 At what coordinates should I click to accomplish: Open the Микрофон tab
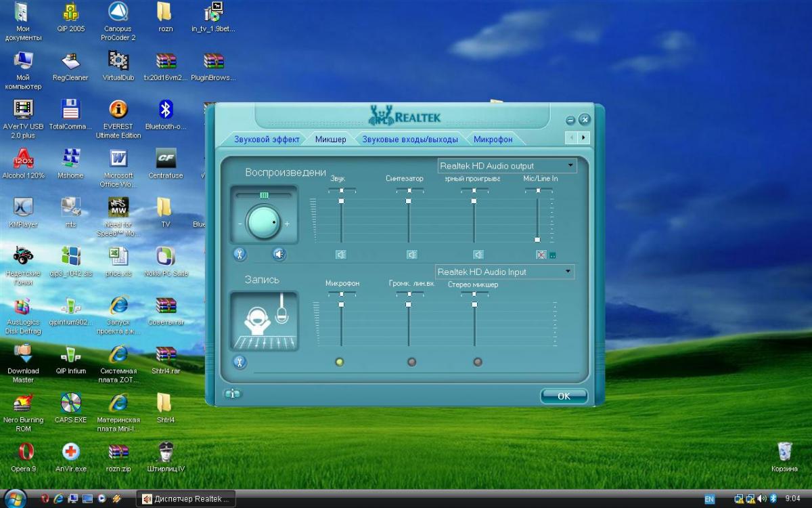click(x=493, y=140)
